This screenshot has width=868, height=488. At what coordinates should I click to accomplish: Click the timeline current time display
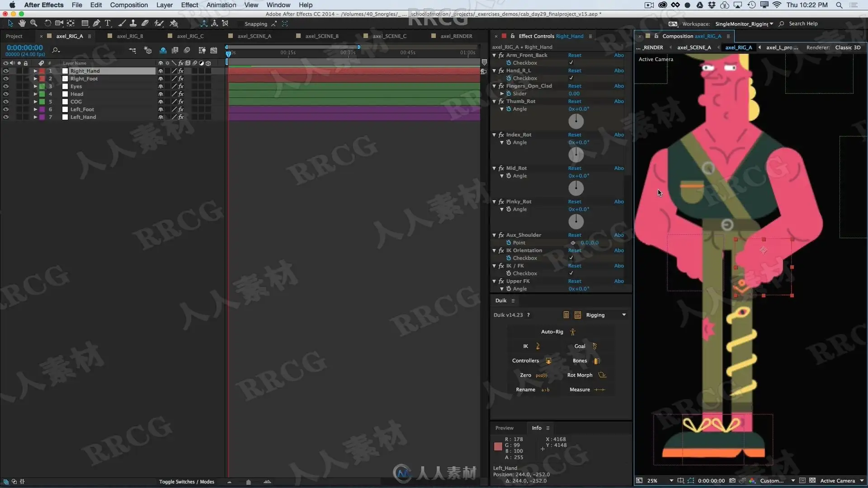coord(25,47)
